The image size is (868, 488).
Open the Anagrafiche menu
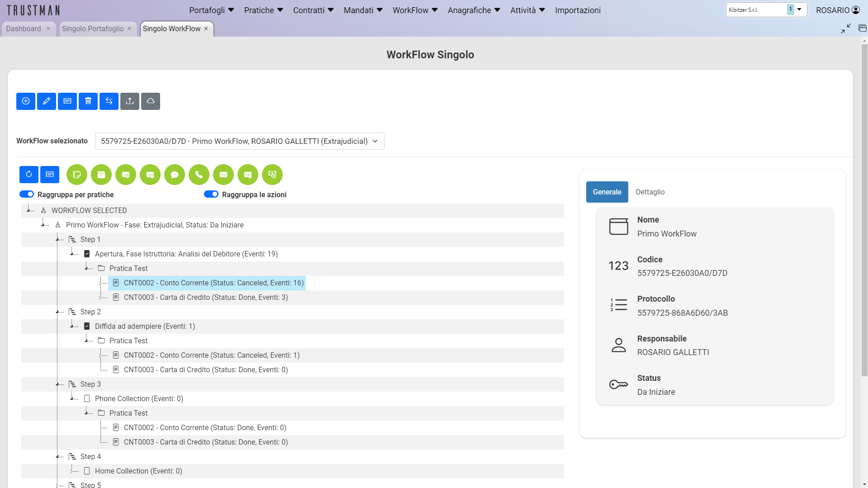[474, 10]
